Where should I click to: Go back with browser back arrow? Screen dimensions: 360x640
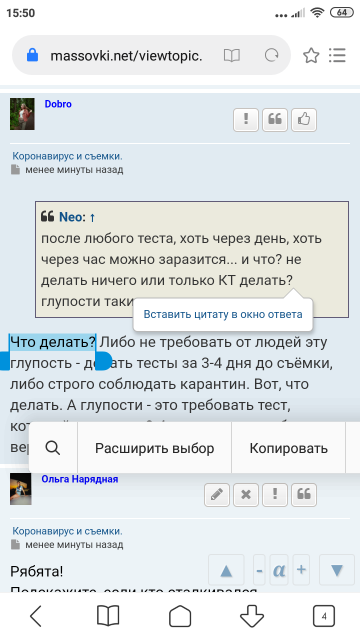(x=36, y=616)
